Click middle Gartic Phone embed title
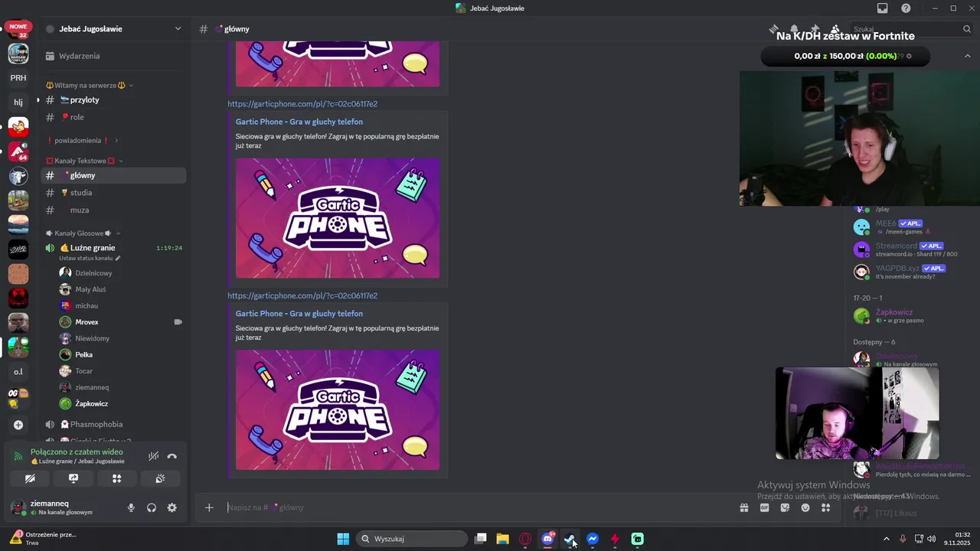 299,122
